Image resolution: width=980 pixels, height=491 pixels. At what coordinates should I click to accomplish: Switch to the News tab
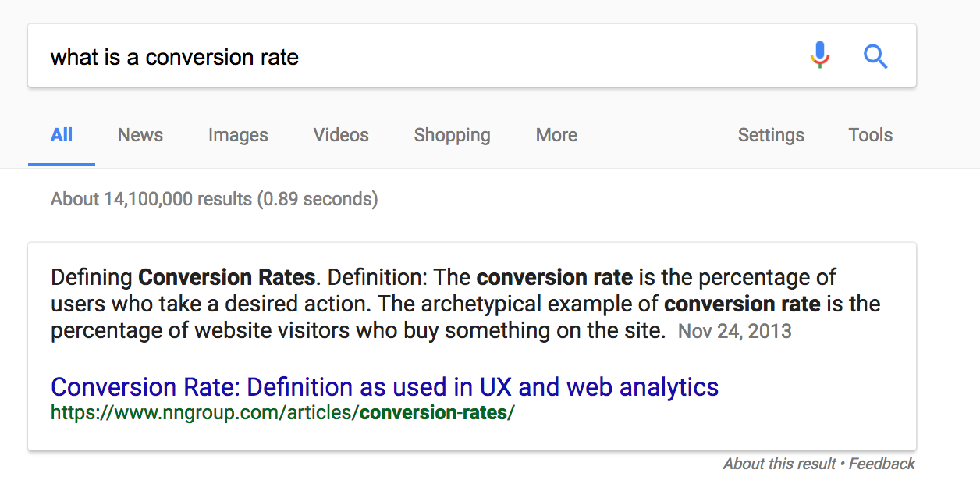[140, 135]
